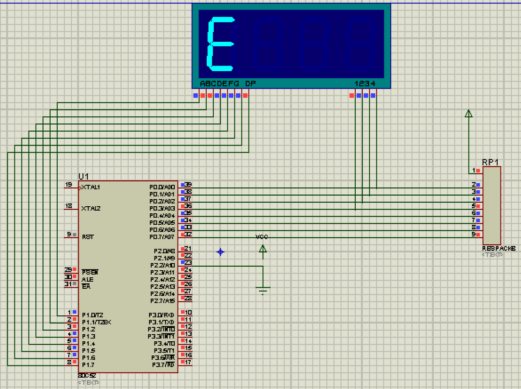Select the RP1 resistor pack component
Viewport: 521px width, 389px height.
[492, 206]
